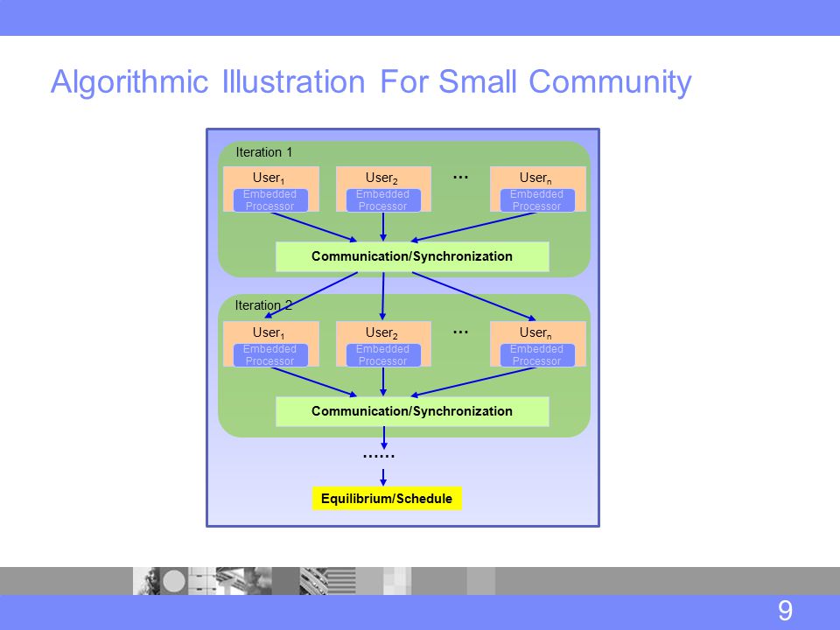
Task: Click the yellow Equilibrium/Schedule box
Action: click(x=387, y=499)
